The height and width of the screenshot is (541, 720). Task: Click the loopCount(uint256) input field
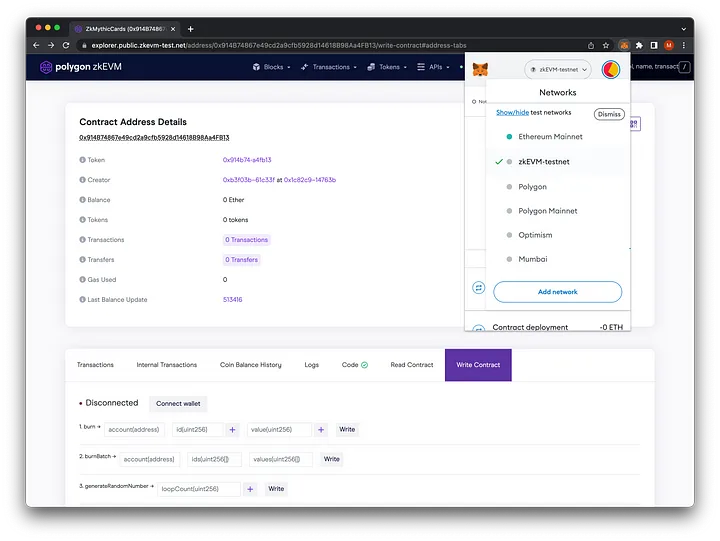[x=199, y=489]
